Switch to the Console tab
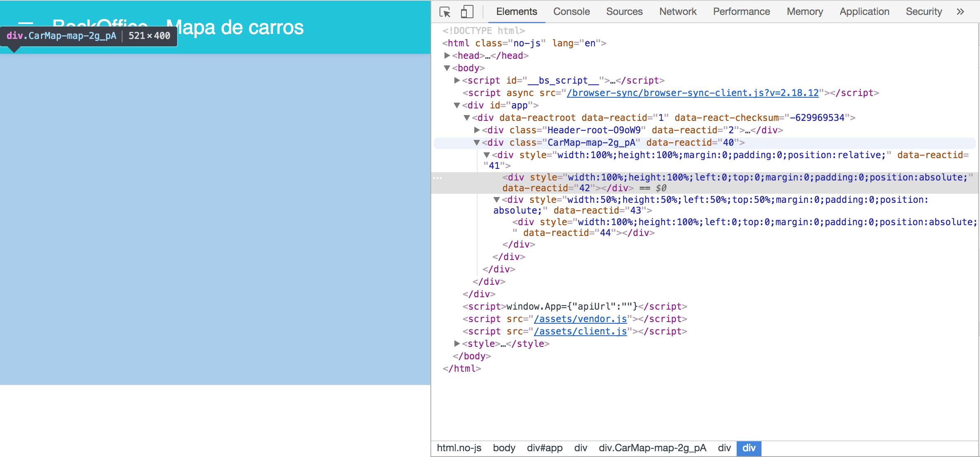The height and width of the screenshot is (457, 980). tap(571, 12)
